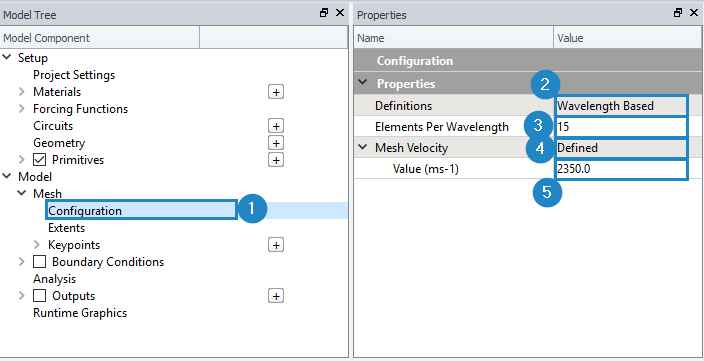Select the Model root node label
Screen dimensions: 704x361
35,177
